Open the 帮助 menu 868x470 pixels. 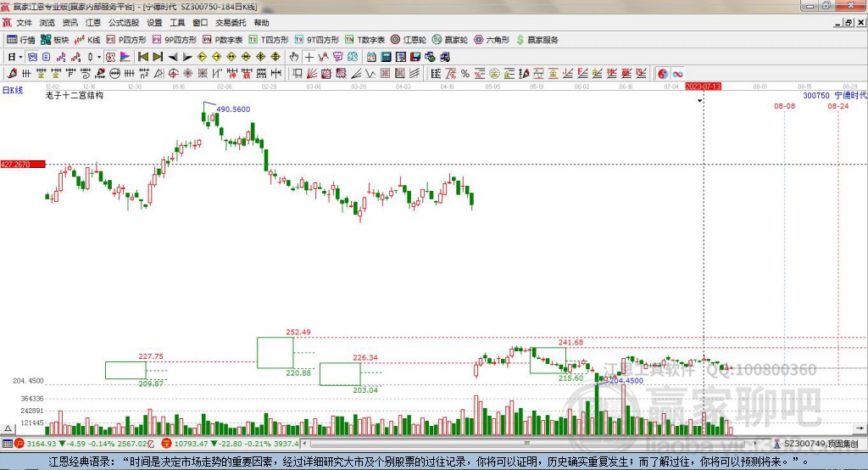(261, 23)
